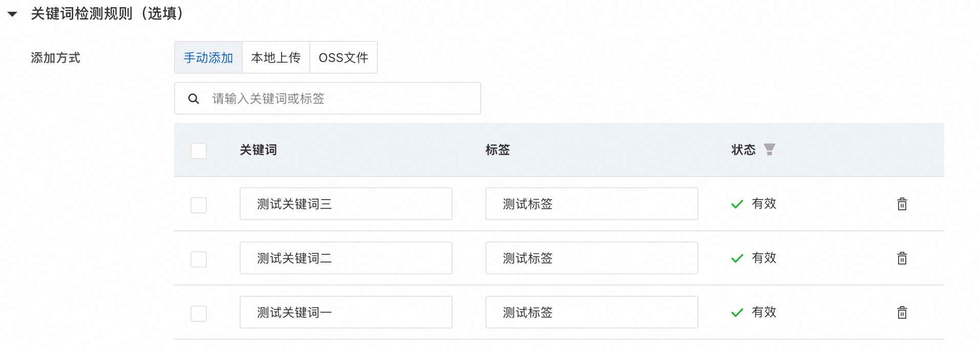Screen dimensions: 980x349
Task: Edit the tag field of 测试关键词二 row
Action: click(x=591, y=258)
